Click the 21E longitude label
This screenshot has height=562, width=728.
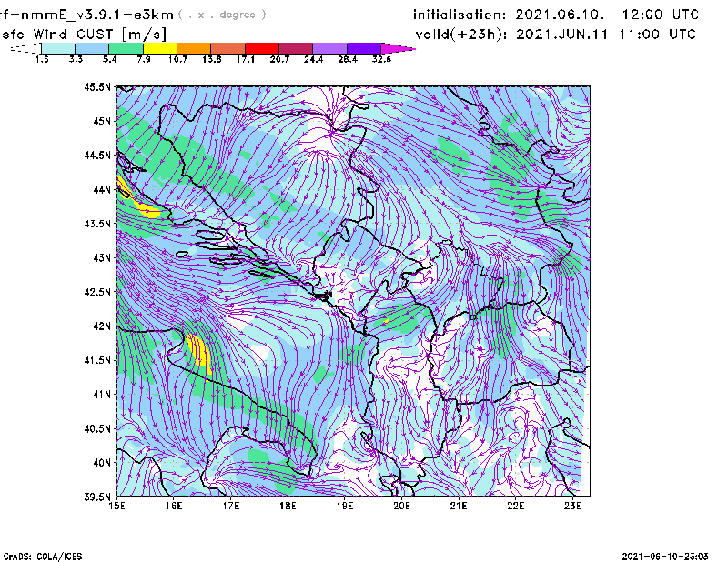coord(459,506)
